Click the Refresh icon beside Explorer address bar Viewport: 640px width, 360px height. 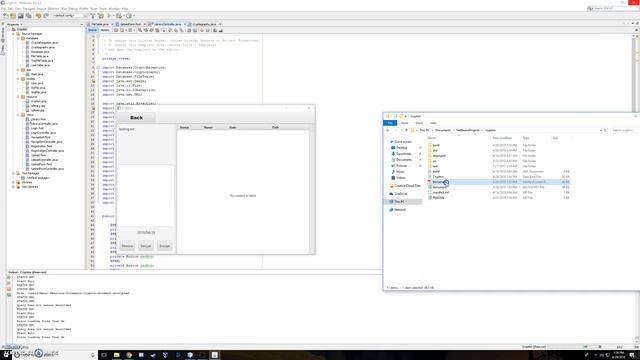[606, 130]
